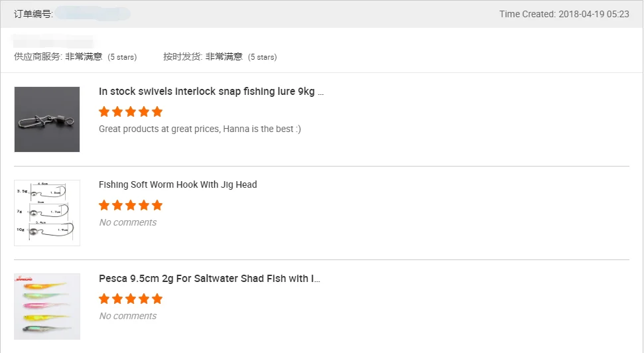Screen dimensions: 644x353
Task: Open the jig head hook product image
Action: (x=47, y=213)
